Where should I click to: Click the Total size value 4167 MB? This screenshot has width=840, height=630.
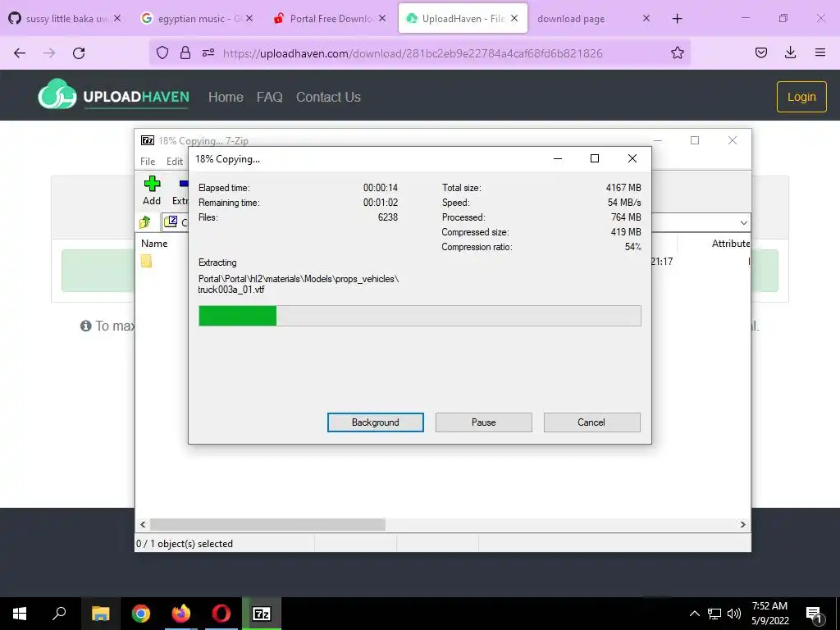623,188
